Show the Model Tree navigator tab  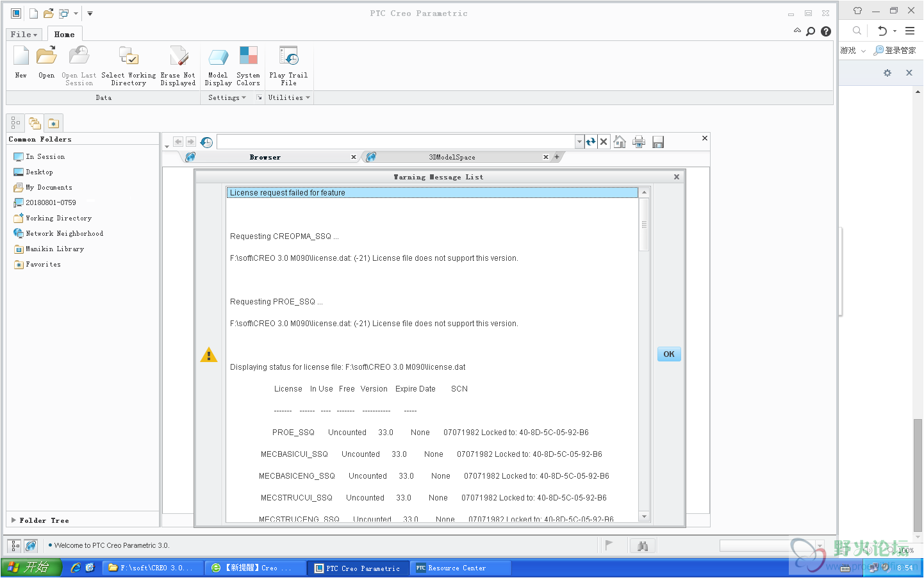15,122
